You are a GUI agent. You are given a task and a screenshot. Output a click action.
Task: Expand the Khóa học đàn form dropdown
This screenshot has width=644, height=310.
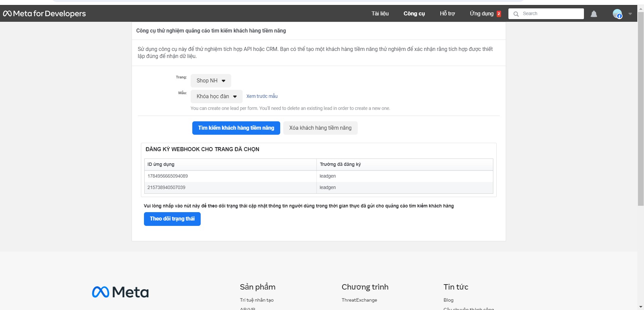(216, 97)
